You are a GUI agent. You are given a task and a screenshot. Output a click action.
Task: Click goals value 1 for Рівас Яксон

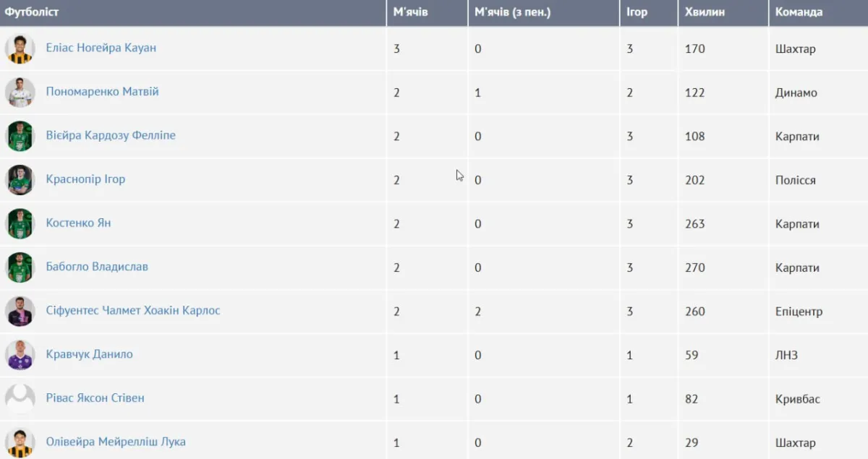coord(396,400)
